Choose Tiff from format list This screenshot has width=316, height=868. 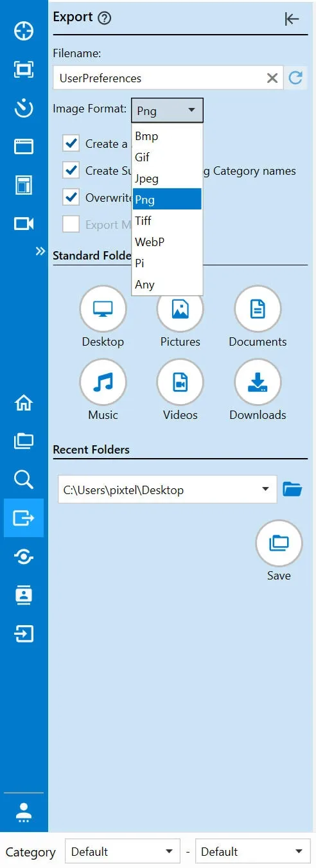tap(167, 221)
